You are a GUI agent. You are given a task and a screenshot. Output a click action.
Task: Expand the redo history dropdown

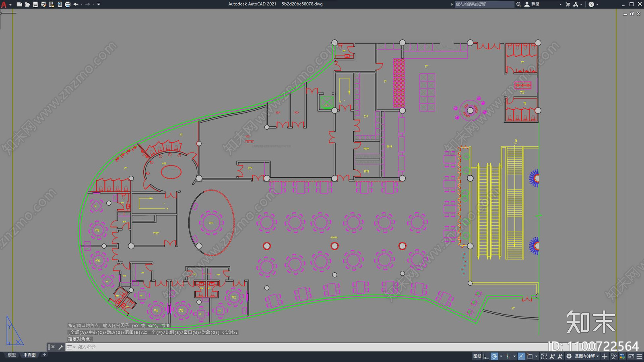pos(94,4)
